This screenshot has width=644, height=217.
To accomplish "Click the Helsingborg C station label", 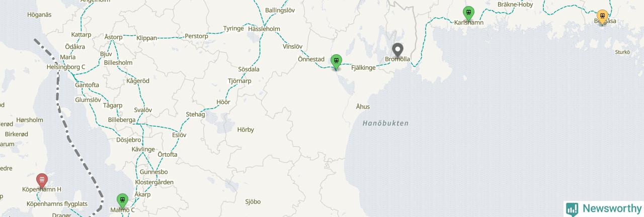I will point(65,67).
